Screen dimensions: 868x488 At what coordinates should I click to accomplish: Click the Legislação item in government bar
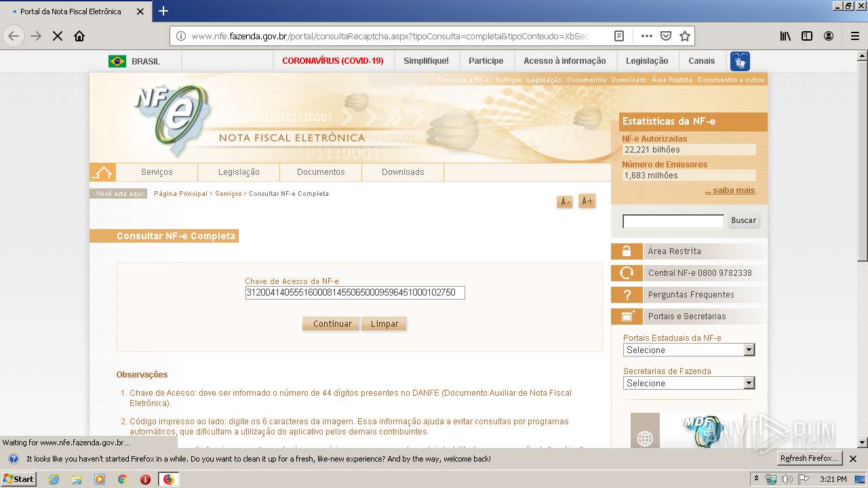(x=647, y=61)
